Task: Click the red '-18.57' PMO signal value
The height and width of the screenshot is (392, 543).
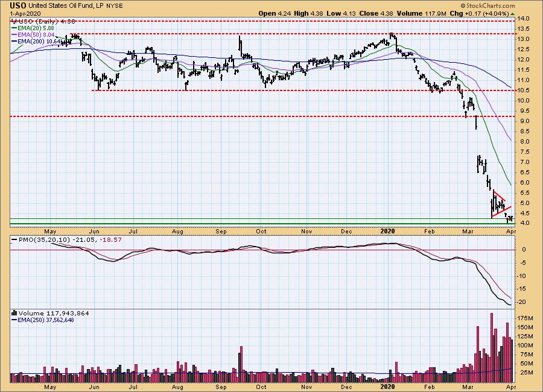Action: point(110,239)
